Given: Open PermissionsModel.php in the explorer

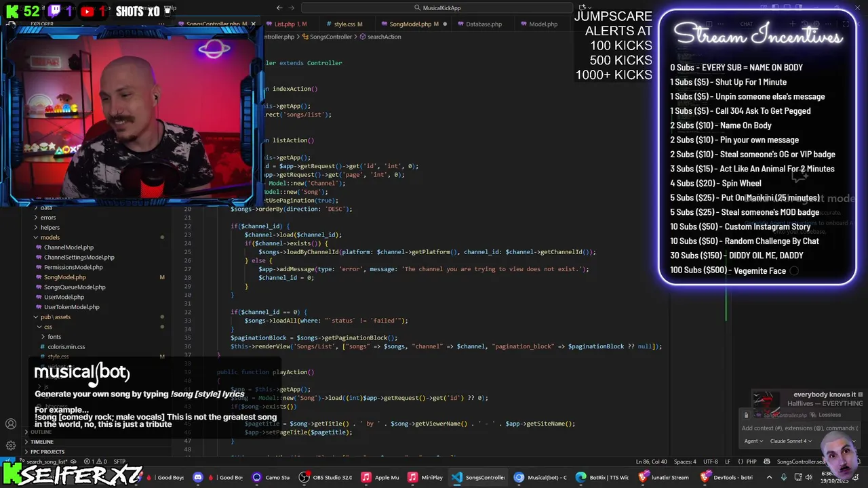Looking at the screenshot, I should click(73, 267).
